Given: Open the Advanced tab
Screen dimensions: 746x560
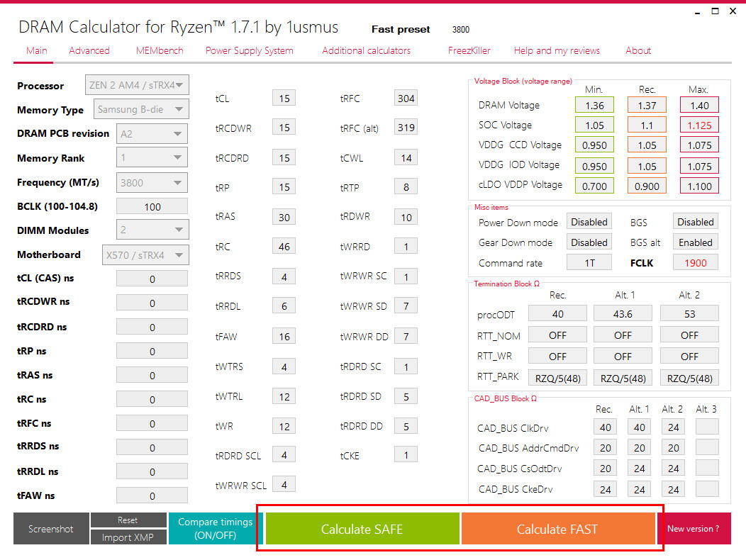Looking at the screenshot, I should pos(89,50).
